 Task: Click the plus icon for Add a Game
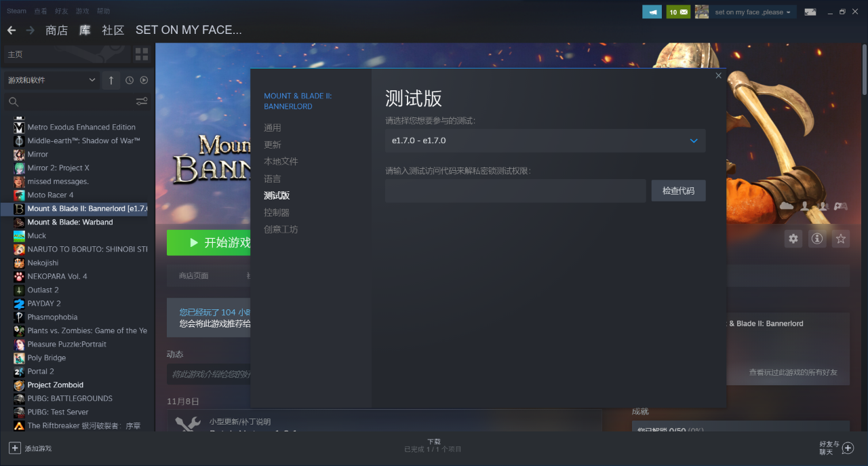click(x=15, y=448)
